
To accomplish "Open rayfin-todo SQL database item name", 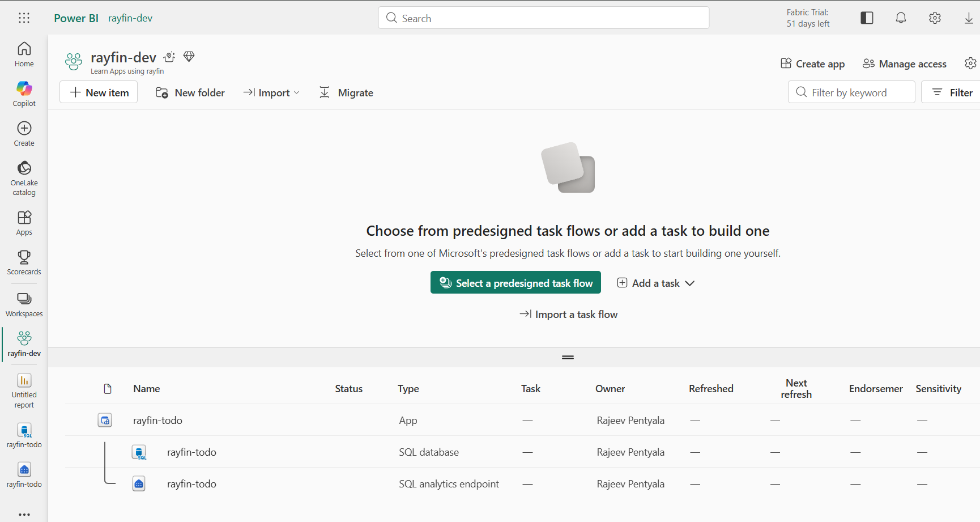I will pyautogui.click(x=191, y=452).
